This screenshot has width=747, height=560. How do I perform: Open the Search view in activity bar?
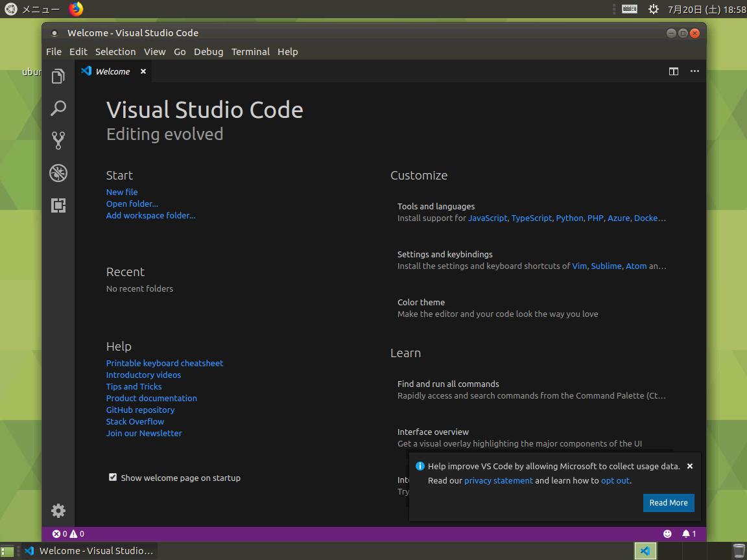coord(58,109)
